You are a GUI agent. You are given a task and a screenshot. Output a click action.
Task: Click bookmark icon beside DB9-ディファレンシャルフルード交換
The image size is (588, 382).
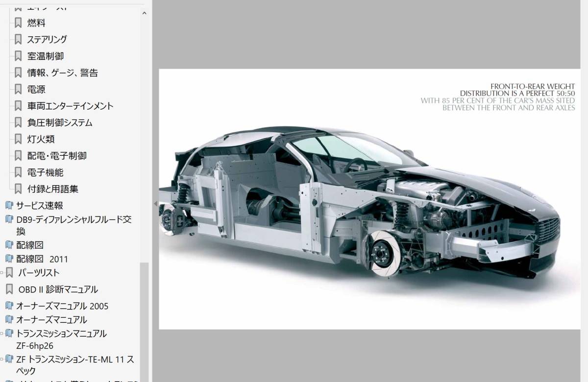coord(9,219)
